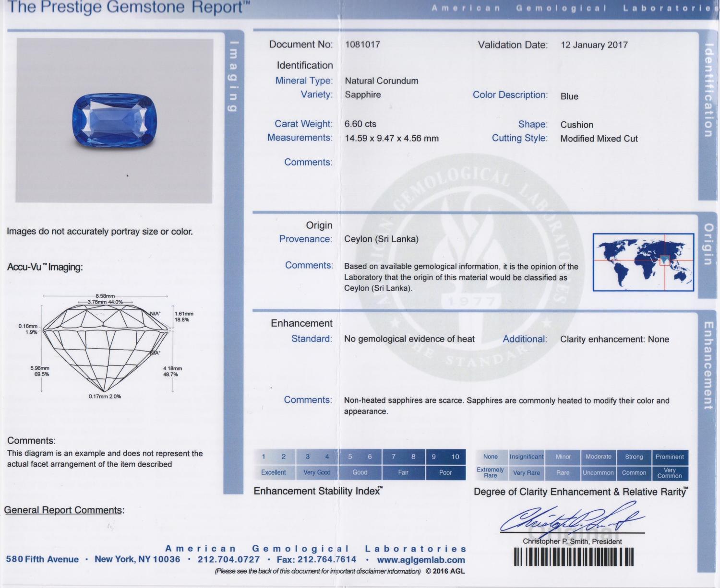Click the 8.58mm width dimension label
Screen dimensions: 720x588
point(105,296)
